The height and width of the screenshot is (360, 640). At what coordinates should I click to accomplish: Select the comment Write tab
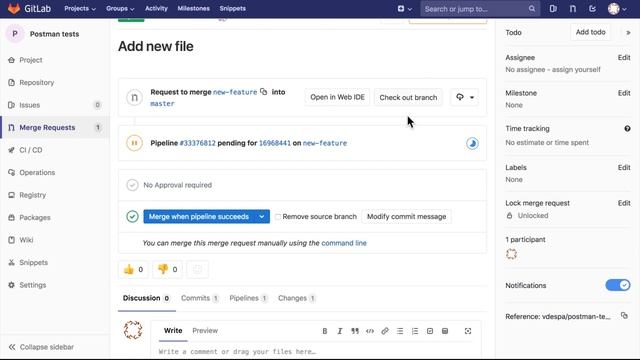pos(173,331)
